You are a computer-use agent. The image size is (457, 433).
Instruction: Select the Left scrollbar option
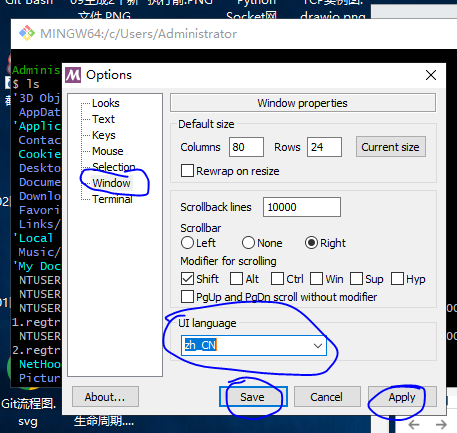pyautogui.click(x=187, y=243)
